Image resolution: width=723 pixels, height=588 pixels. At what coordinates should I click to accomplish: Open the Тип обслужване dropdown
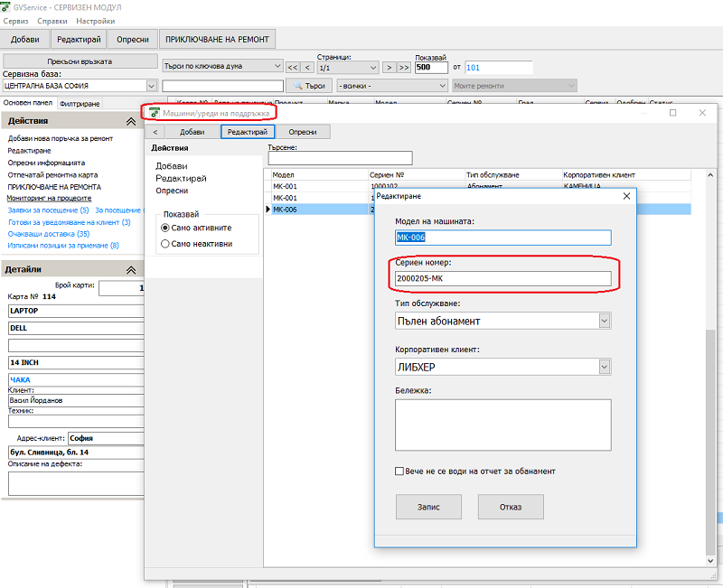[x=604, y=321]
